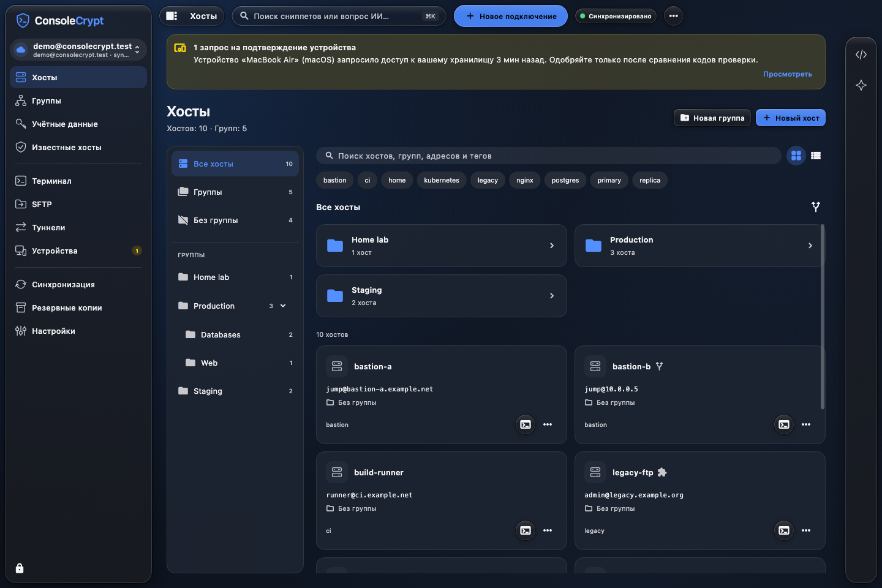Filter hosts by ci tag

pyautogui.click(x=367, y=180)
